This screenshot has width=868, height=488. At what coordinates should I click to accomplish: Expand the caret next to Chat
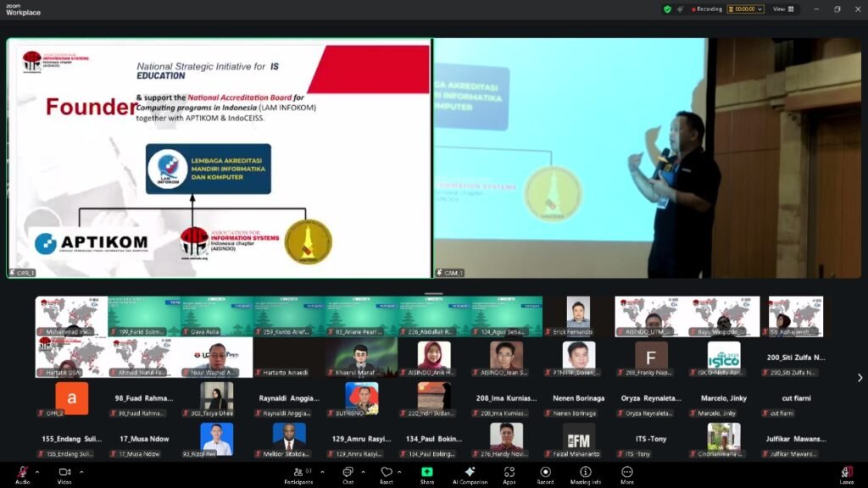(363, 472)
